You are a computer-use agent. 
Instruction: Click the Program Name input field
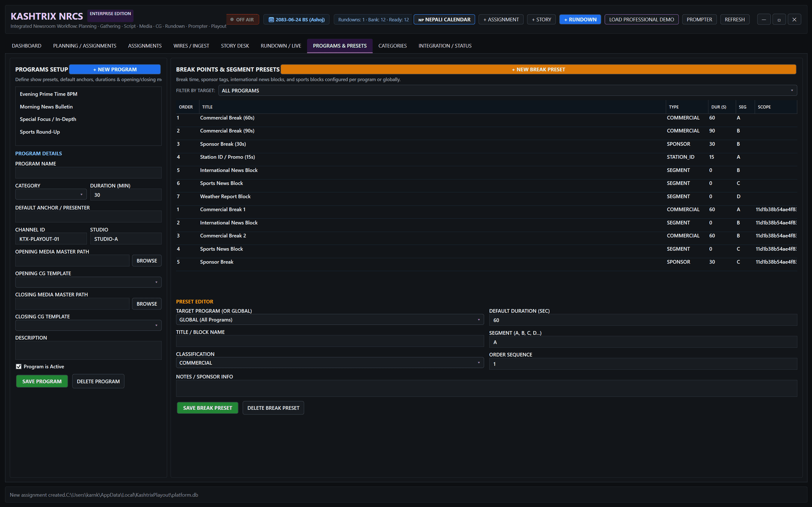[x=88, y=173]
